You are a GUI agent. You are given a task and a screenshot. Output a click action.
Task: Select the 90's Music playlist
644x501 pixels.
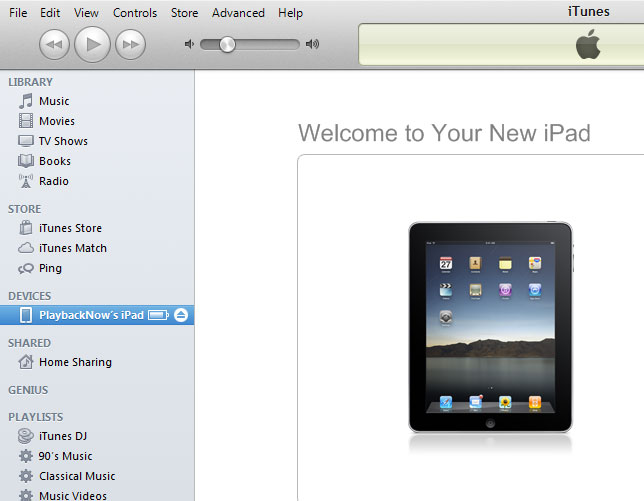[65, 456]
